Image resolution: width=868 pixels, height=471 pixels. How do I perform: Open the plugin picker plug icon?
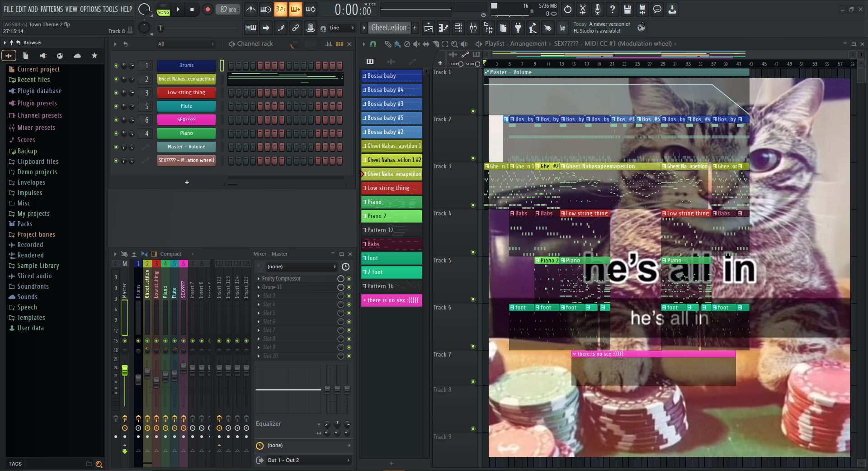[x=518, y=28]
